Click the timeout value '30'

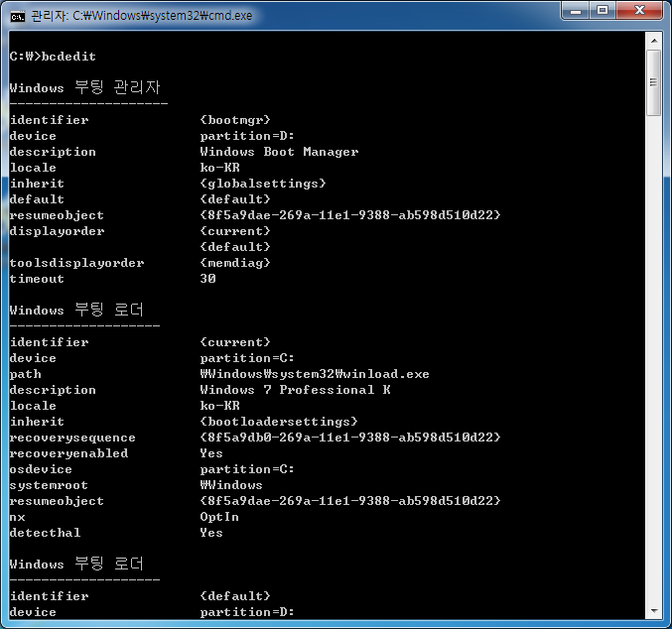click(x=207, y=279)
